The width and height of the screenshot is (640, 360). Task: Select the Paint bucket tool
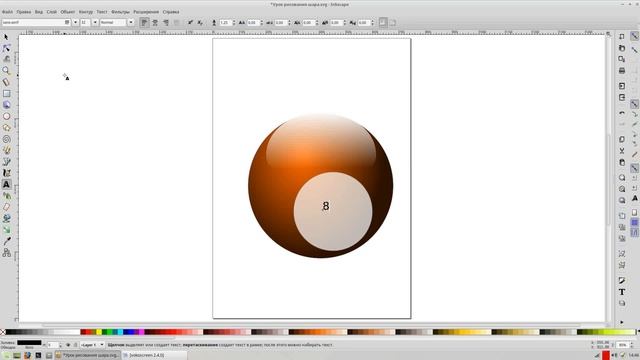pos(6,218)
